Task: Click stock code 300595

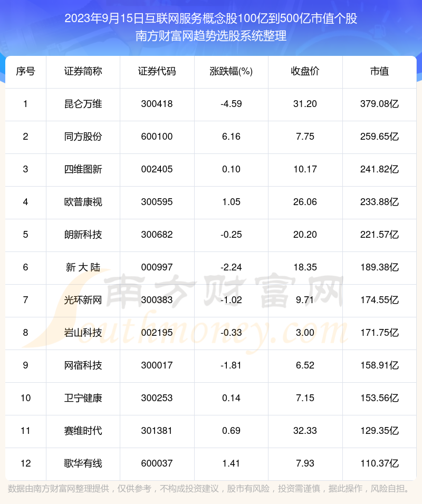Action: 157,202
